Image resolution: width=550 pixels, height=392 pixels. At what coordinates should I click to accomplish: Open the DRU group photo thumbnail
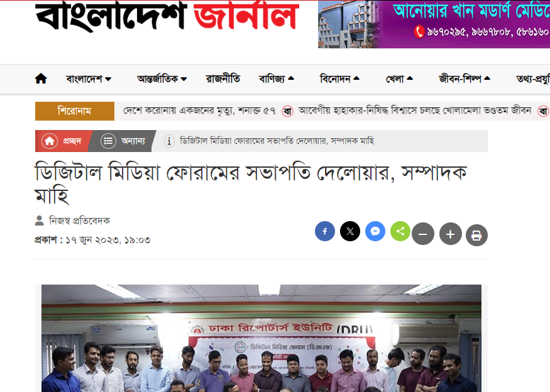pos(261,338)
